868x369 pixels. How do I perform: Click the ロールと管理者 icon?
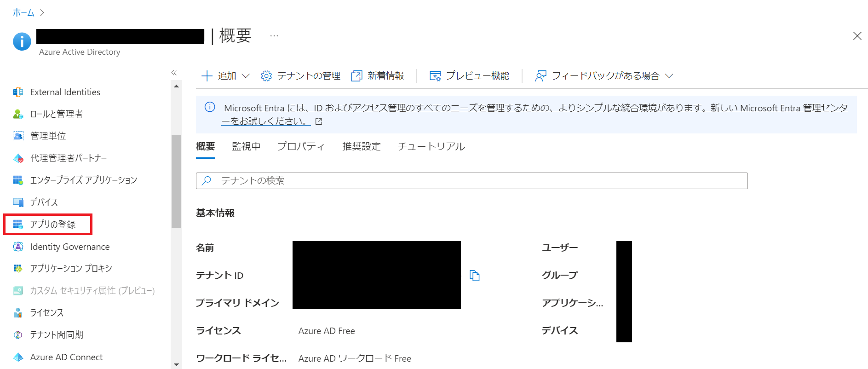(18, 114)
